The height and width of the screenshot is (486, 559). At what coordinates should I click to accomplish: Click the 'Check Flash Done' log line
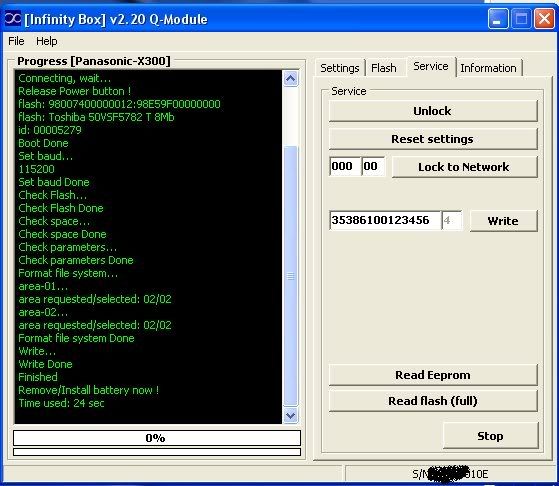pos(61,208)
